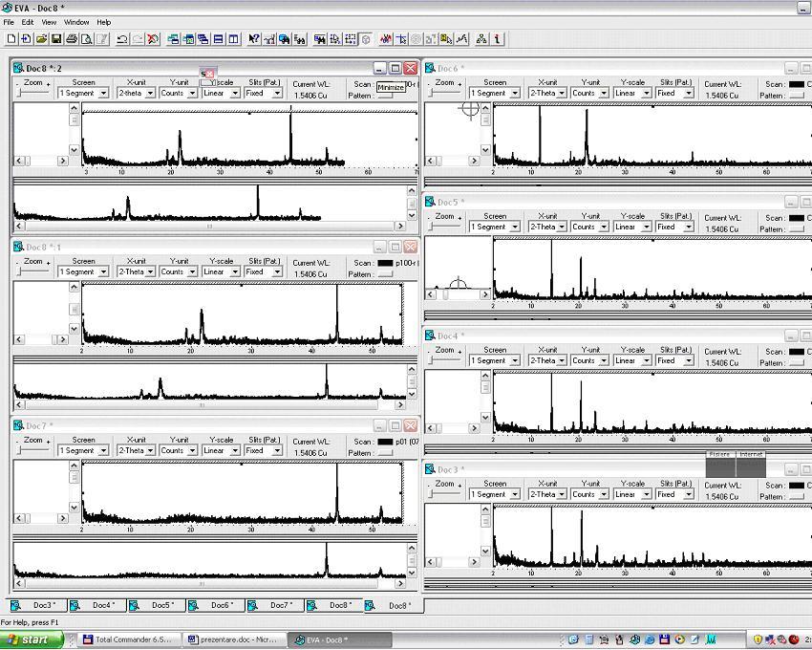Open the View menu
This screenshot has width=812, height=650.
tap(49, 22)
